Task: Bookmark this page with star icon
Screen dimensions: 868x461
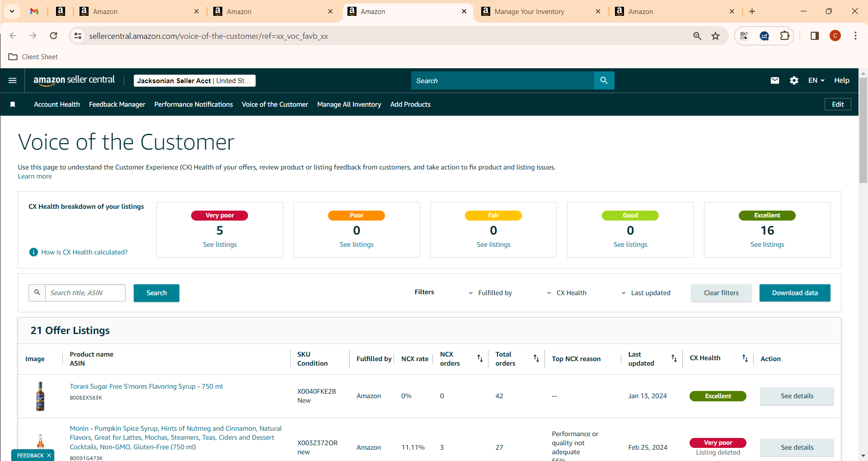Action: [715, 36]
